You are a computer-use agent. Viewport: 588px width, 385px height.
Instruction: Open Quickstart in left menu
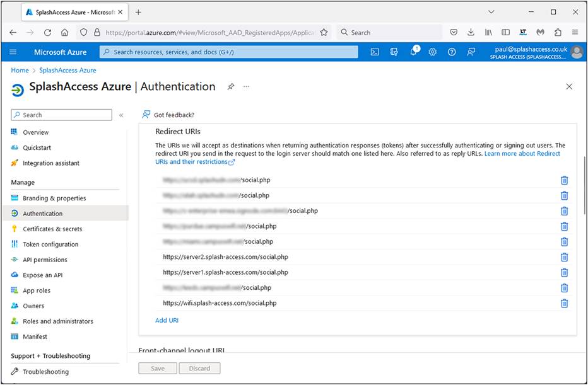[x=37, y=148]
